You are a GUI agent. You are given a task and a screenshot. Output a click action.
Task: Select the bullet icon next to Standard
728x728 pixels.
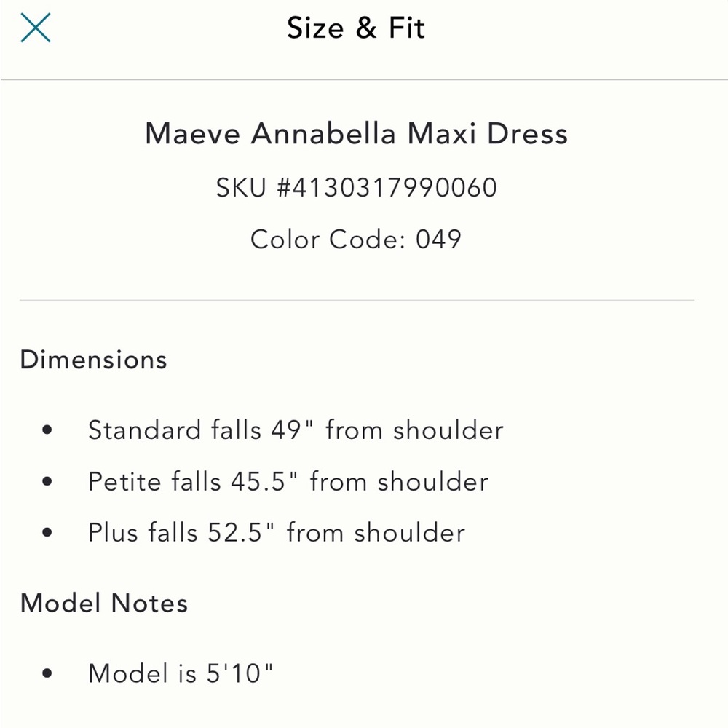(48, 430)
